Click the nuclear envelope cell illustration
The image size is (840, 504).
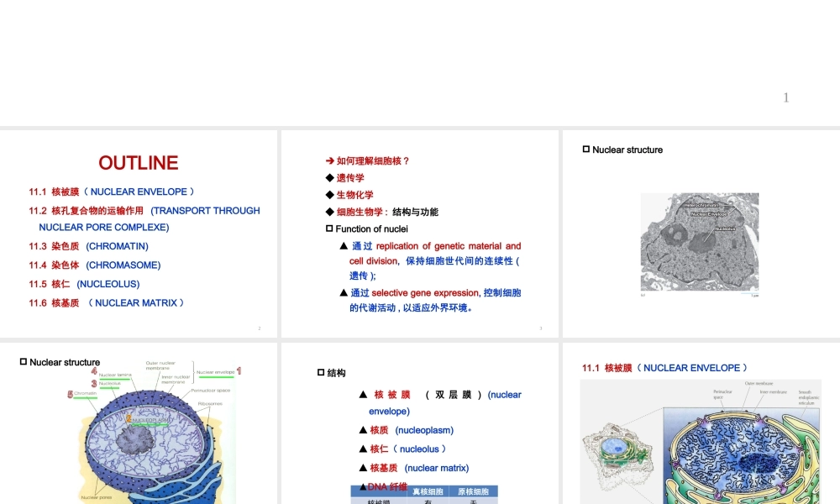point(701,441)
